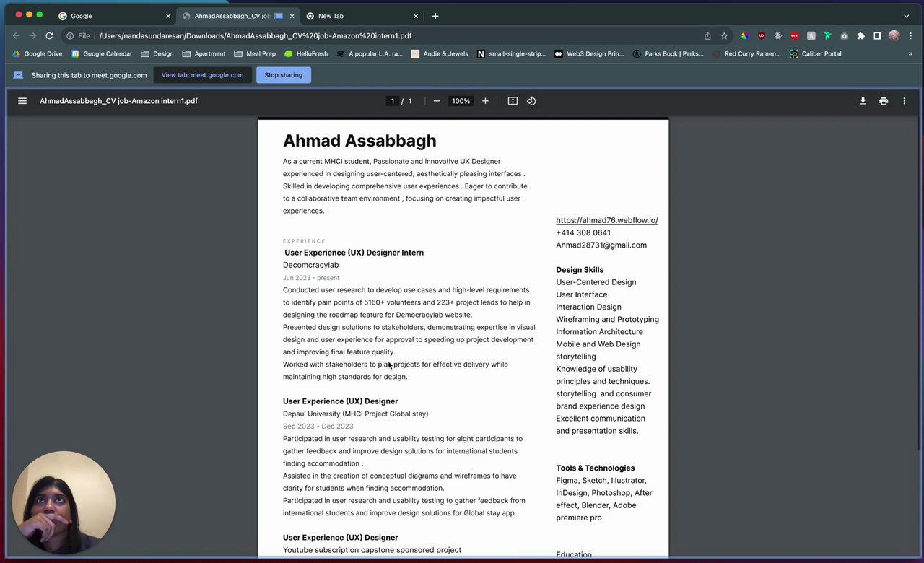Open the Meal Prep bookmarks folder
The height and width of the screenshot is (563, 924).
coord(255,53)
